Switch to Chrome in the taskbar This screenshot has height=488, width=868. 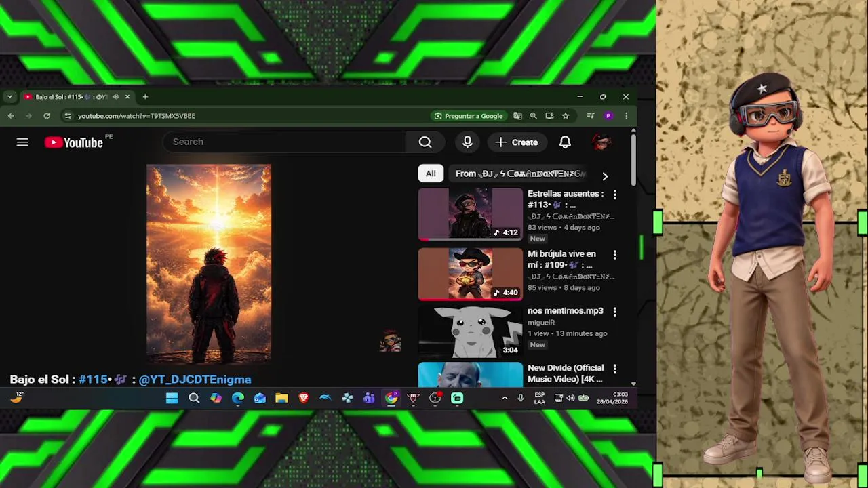click(x=391, y=399)
